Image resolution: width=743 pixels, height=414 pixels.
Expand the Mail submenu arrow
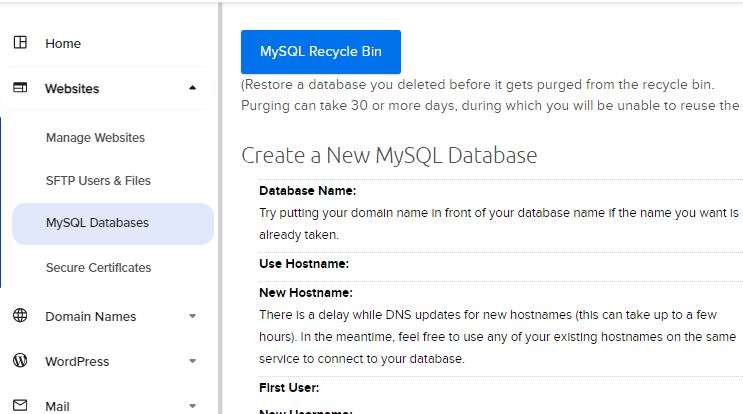click(192, 406)
